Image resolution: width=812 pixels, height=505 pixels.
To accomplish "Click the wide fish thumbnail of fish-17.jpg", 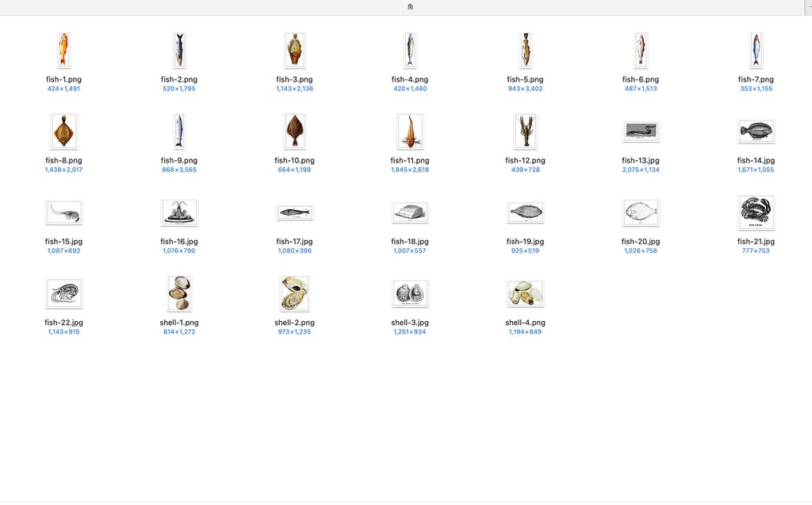I will (295, 212).
